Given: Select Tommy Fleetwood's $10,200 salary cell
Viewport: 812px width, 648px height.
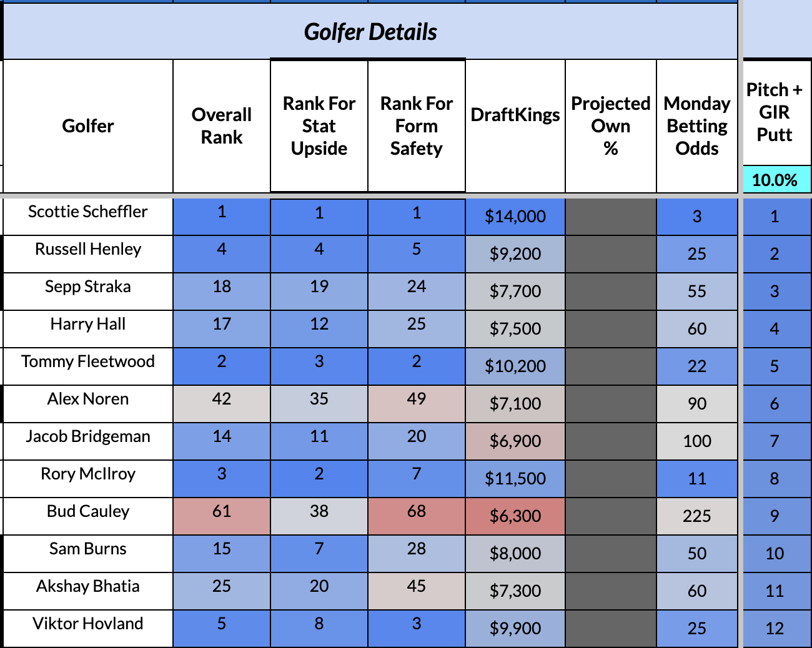Looking at the screenshot, I should tap(515, 366).
